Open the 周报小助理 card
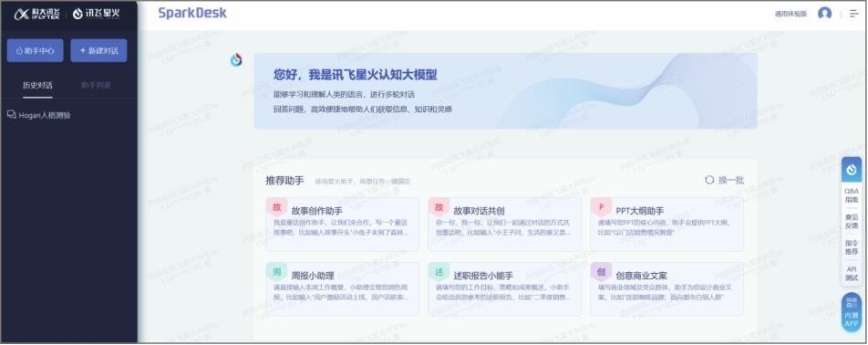The height and width of the screenshot is (345, 868). click(x=342, y=289)
